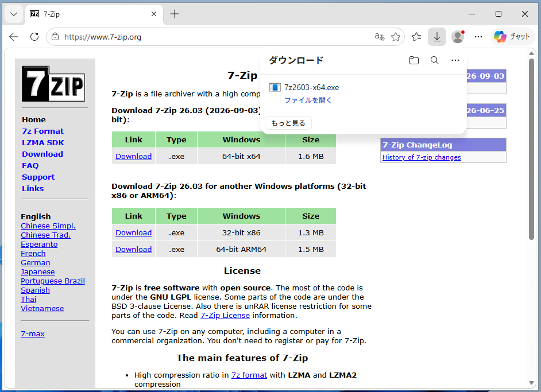Click the browser back arrow
Image resolution: width=541 pixels, height=392 pixels.
[x=14, y=37]
